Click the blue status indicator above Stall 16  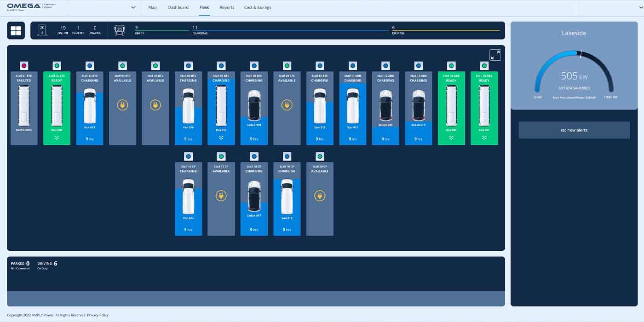tap(188, 156)
